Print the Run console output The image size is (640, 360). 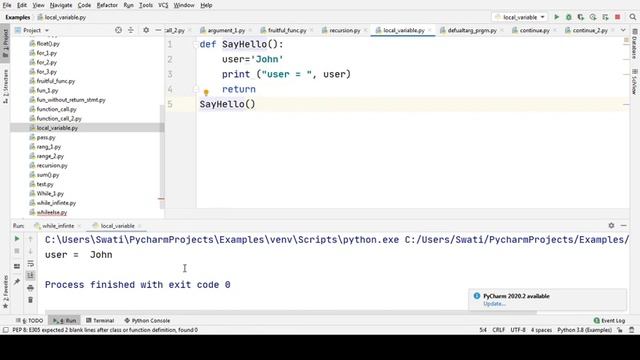[30, 288]
